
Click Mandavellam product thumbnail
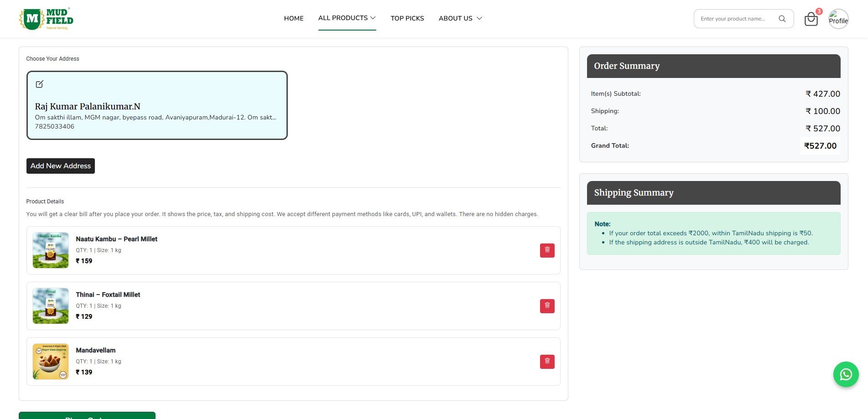coord(51,362)
